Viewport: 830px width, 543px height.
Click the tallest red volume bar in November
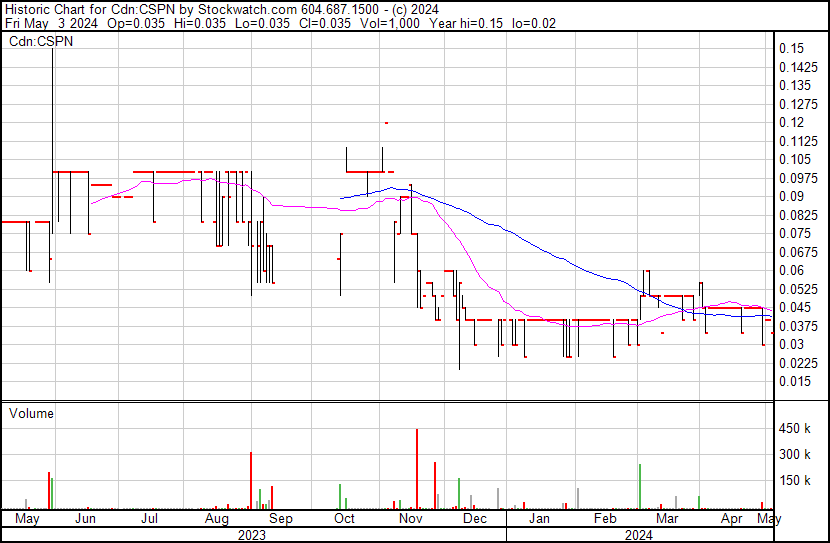click(416, 468)
